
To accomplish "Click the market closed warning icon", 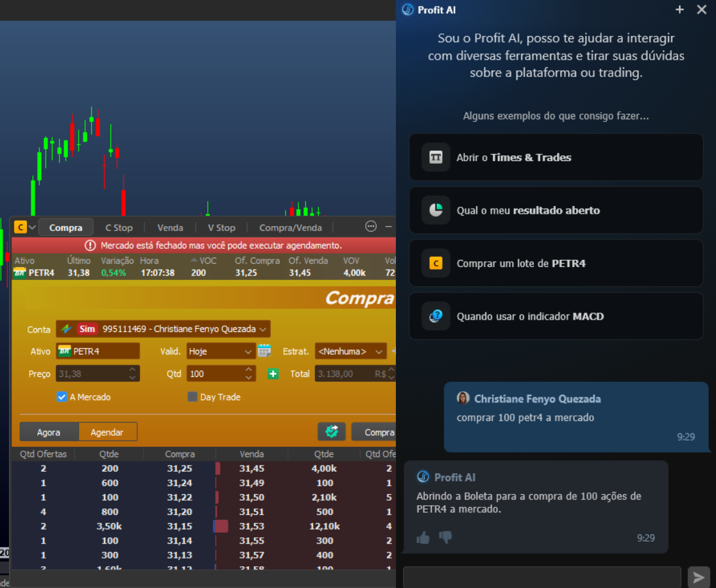I will (90, 245).
